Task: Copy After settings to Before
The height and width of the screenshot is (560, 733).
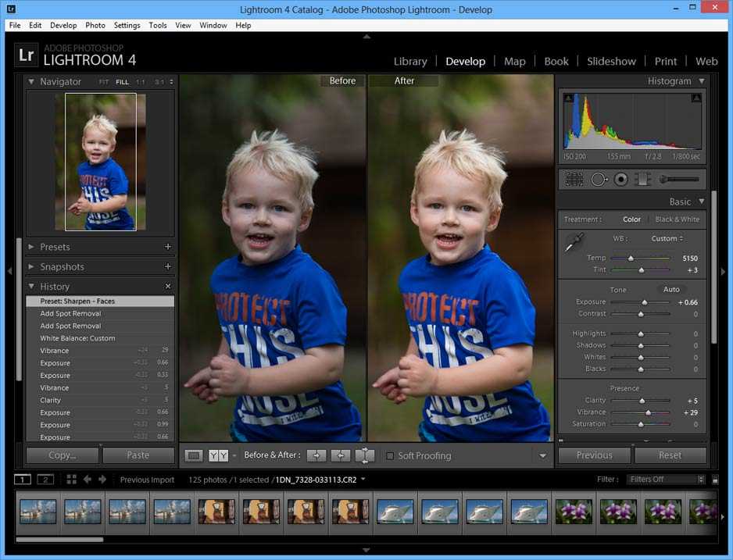Action: point(341,455)
